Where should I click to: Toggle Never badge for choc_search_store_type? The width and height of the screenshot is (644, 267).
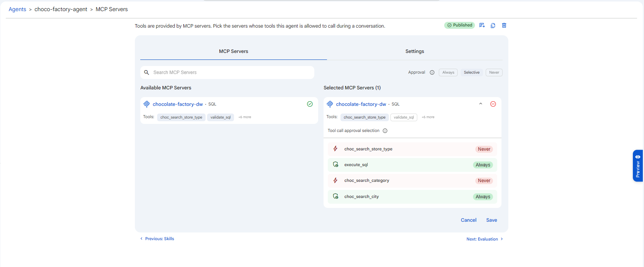[x=484, y=149]
